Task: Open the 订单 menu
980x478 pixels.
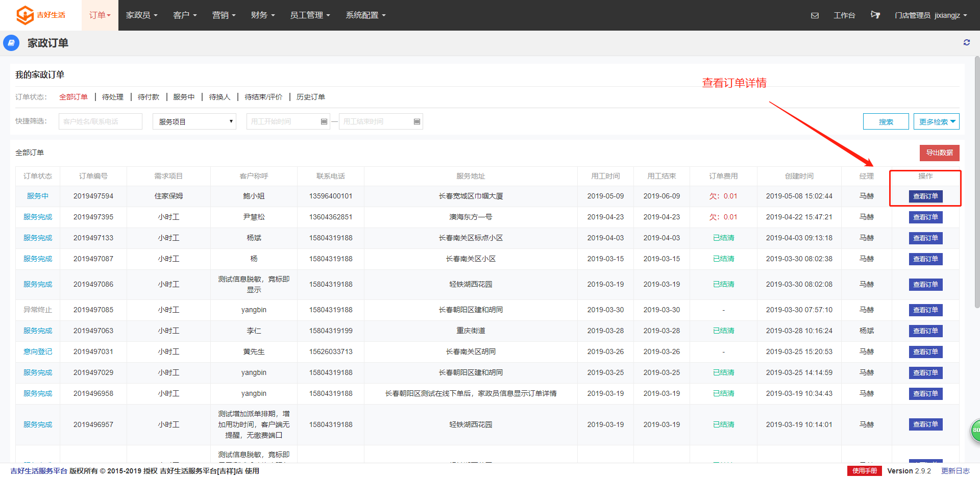Action: point(100,15)
